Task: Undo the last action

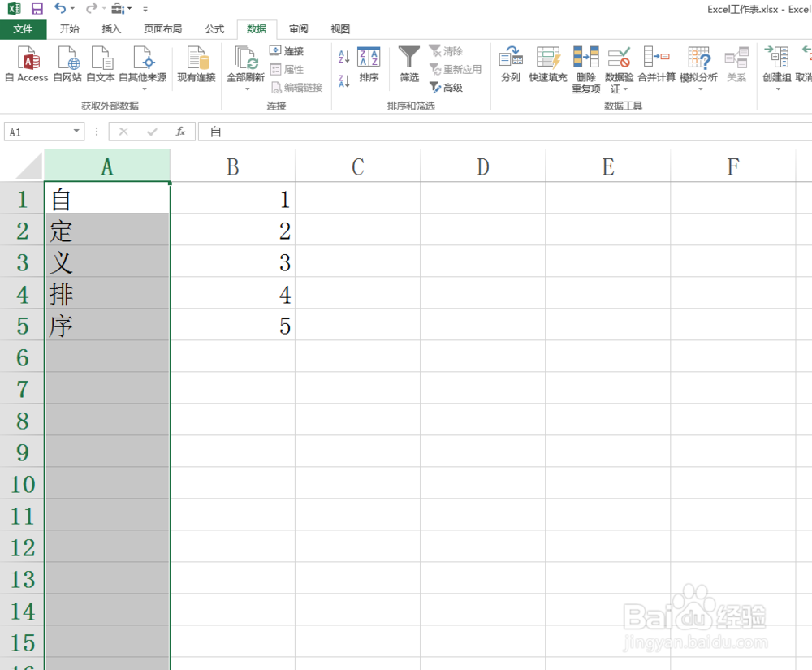Action: point(60,8)
